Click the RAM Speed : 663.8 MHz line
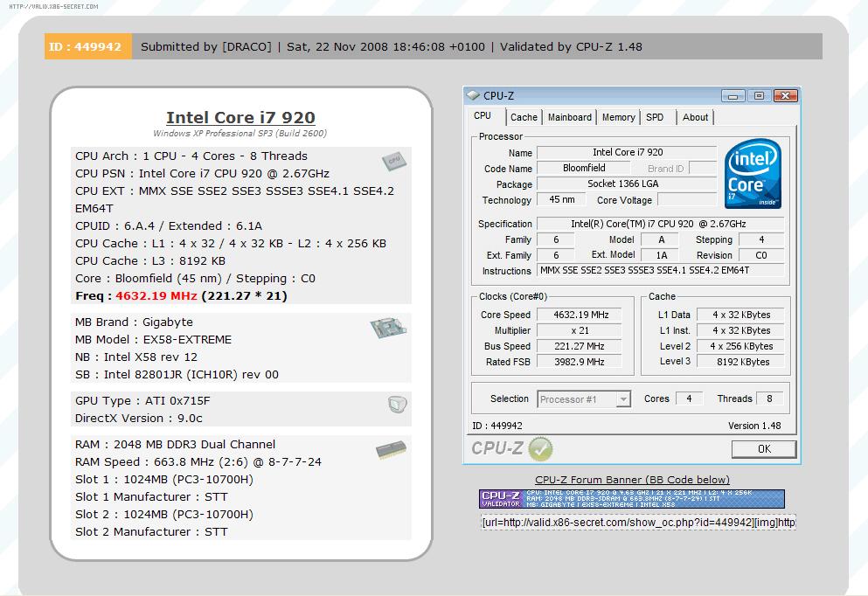 198,462
